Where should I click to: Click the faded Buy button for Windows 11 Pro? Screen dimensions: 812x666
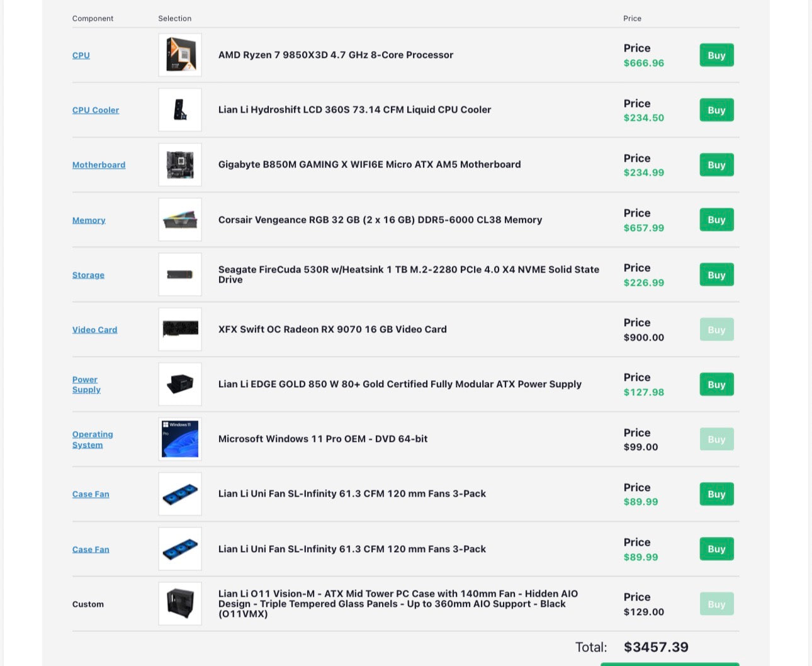coord(716,439)
